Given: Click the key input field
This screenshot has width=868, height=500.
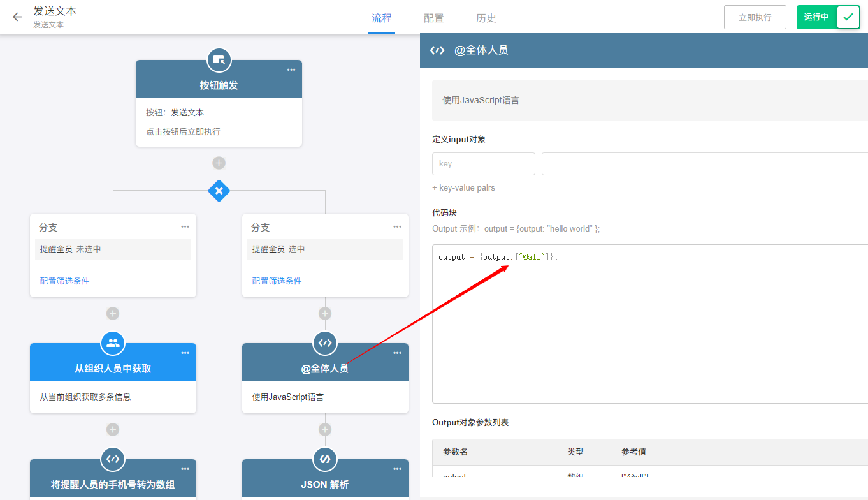Looking at the screenshot, I should [x=483, y=164].
